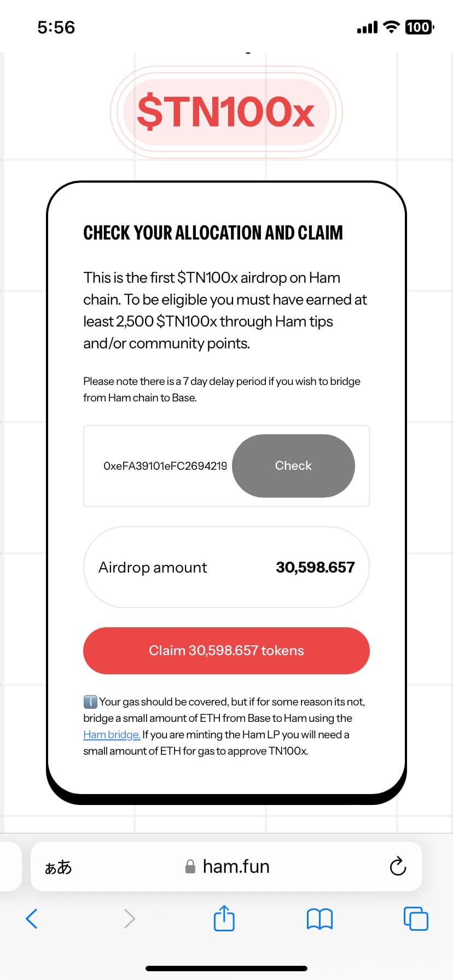Viewport: 453px width, 980px height.
Task: Tap the reload page icon
Action: point(398,866)
